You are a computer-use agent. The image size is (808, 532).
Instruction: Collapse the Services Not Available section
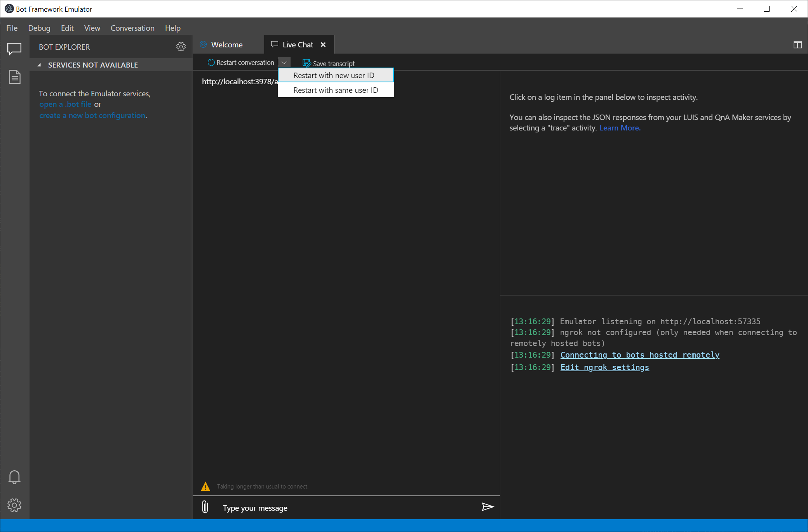(x=39, y=65)
